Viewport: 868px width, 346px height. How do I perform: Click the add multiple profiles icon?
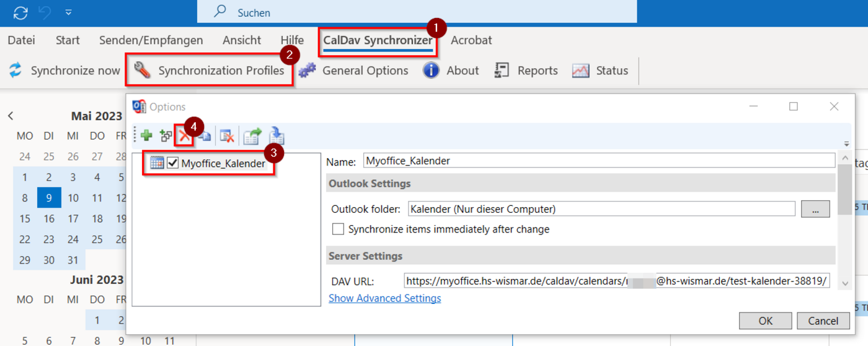coord(166,135)
